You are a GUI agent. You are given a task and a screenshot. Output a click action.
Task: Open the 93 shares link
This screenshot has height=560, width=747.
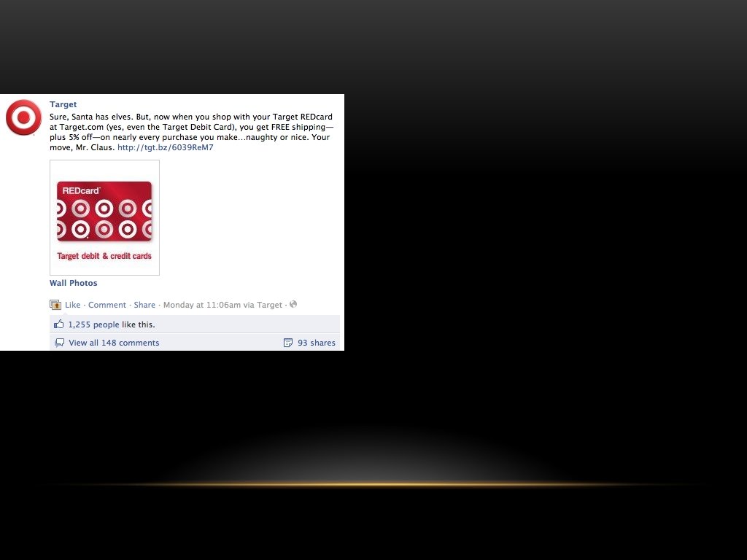(317, 343)
